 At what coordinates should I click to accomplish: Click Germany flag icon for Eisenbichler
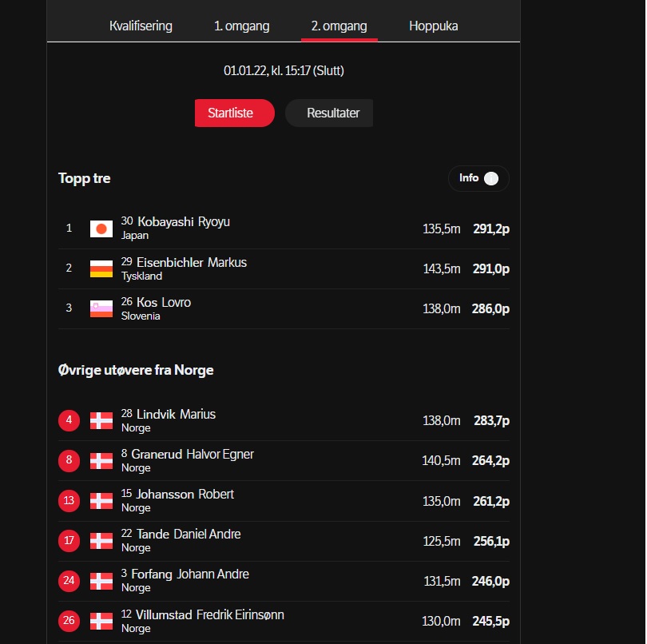[x=101, y=268]
